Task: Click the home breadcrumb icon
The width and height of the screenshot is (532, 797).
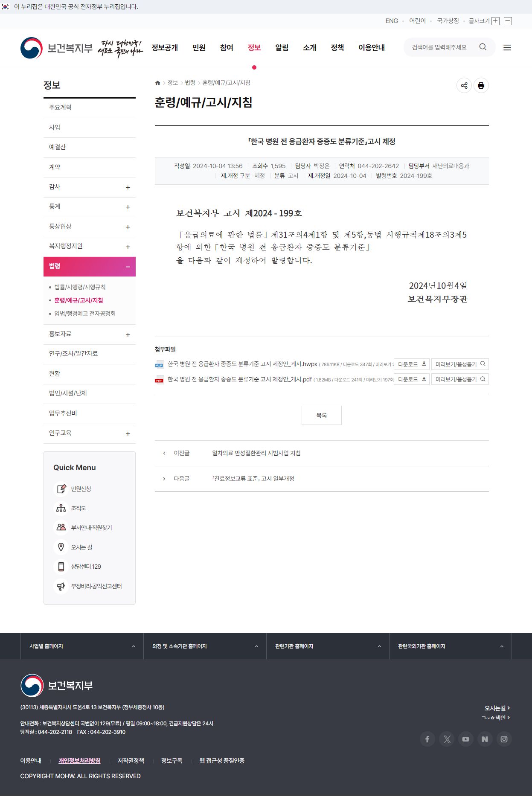Action: (157, 83)
